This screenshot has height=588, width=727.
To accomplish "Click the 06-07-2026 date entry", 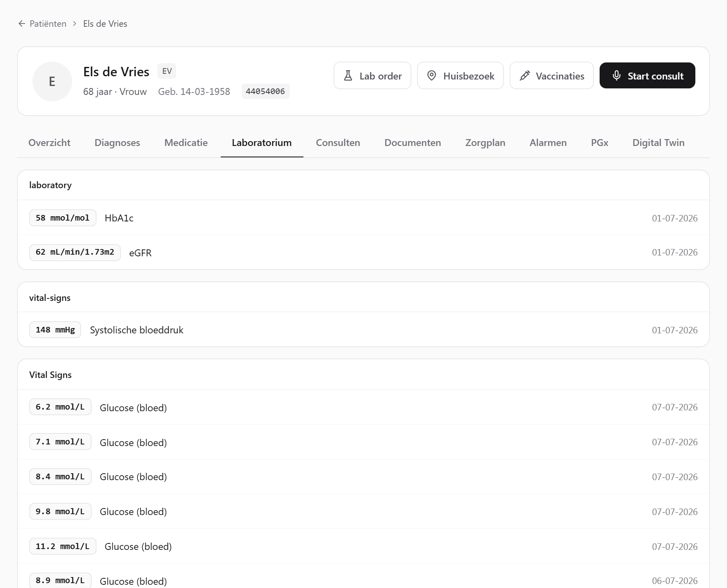I will (675, 581).
